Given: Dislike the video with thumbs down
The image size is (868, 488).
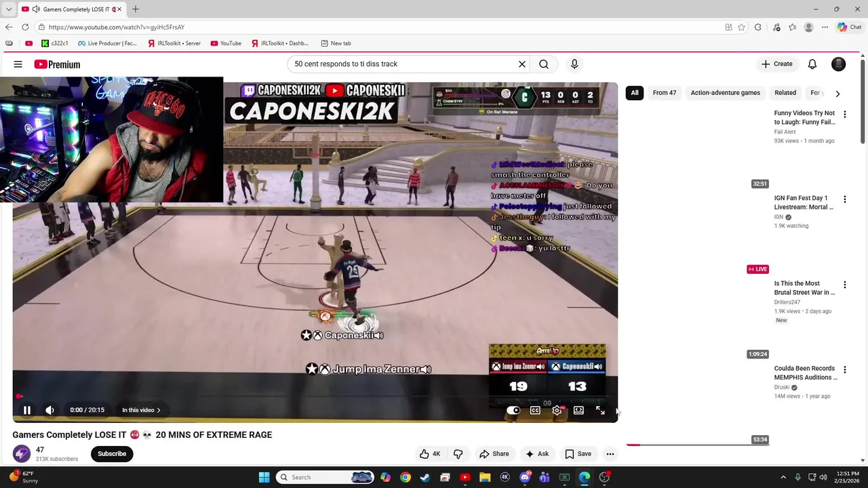Looking at the screenshot, I should 458,454.
